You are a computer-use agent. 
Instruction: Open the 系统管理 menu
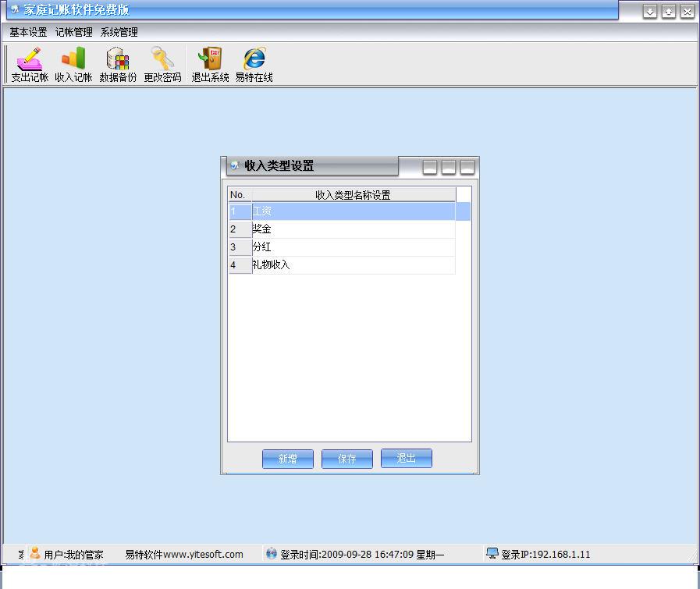pos(119,32)
